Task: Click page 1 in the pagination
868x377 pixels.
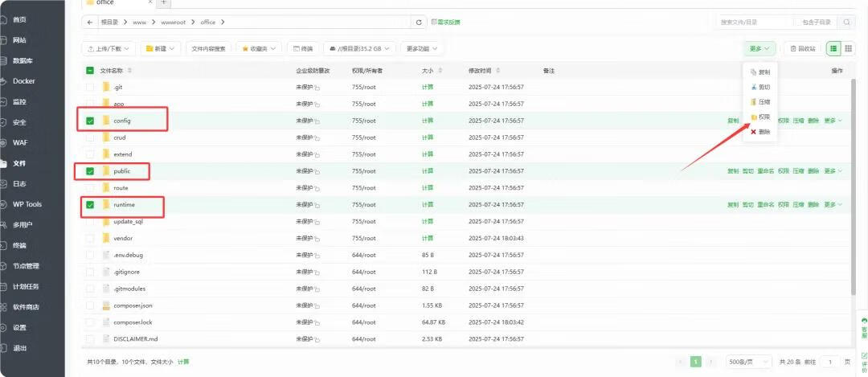Action: [696, 362]
